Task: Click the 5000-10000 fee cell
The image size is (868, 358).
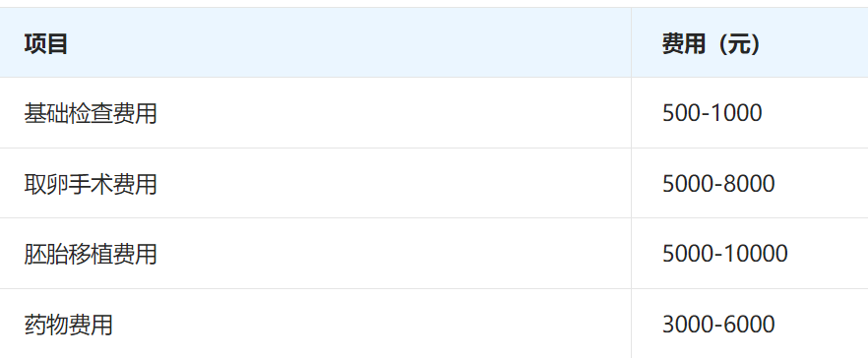Action: [750, 254]
